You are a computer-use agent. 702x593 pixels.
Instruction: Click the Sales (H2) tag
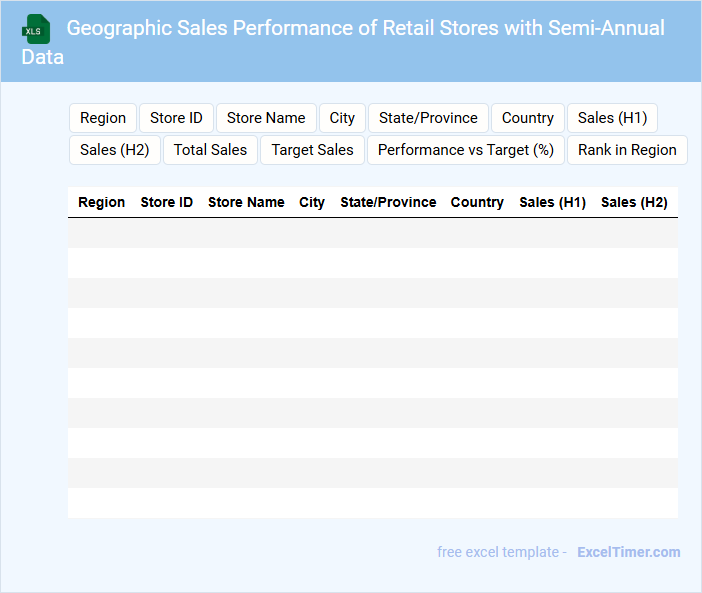[115, 150]
